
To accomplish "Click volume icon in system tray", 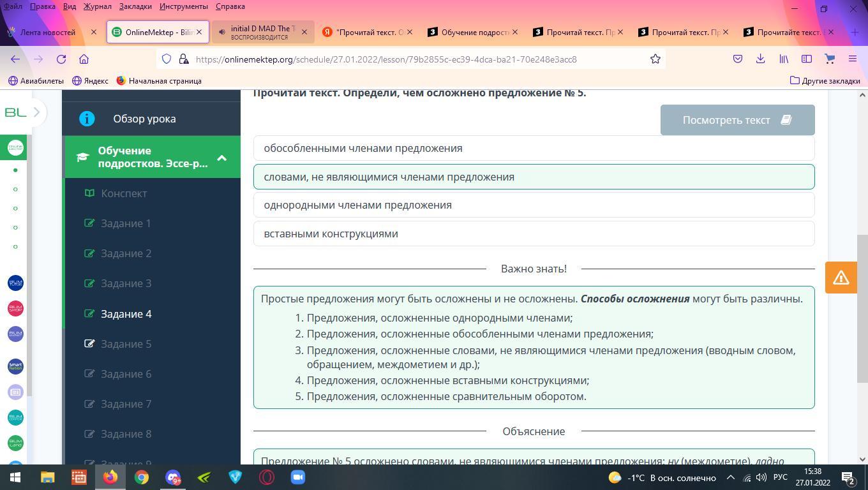I will point(761,477).
